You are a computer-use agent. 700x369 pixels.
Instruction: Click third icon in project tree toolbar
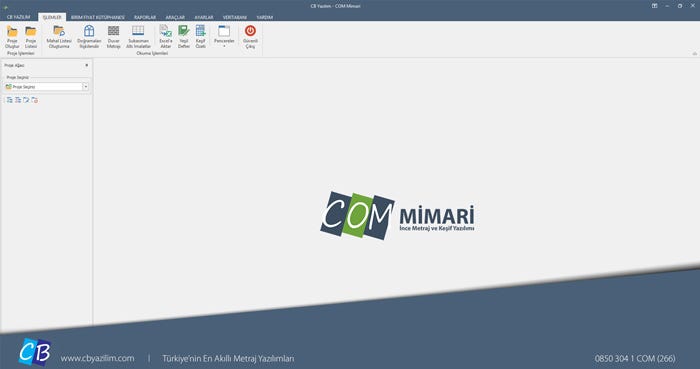(26, 100)
